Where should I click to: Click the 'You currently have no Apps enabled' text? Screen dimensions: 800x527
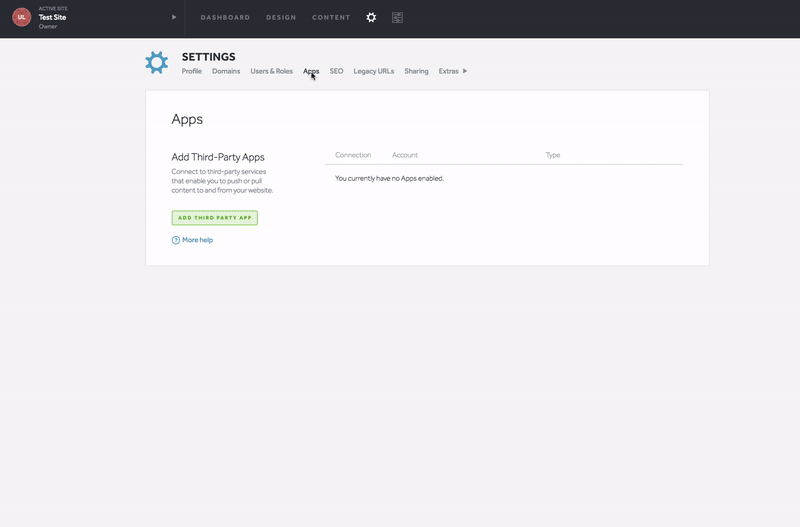[x=389, y=179]
